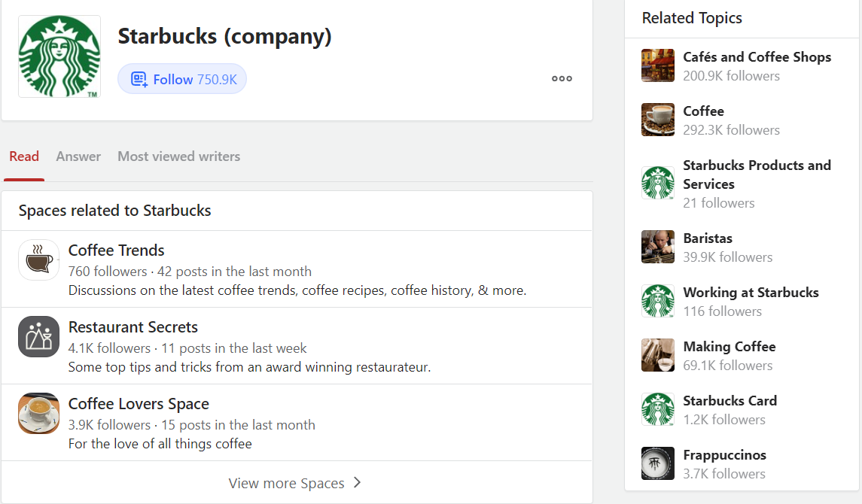Click '4.1K followers · 11 posts in the last week'
The height and width of the screenshot is (504, 862).
(187, 348)
